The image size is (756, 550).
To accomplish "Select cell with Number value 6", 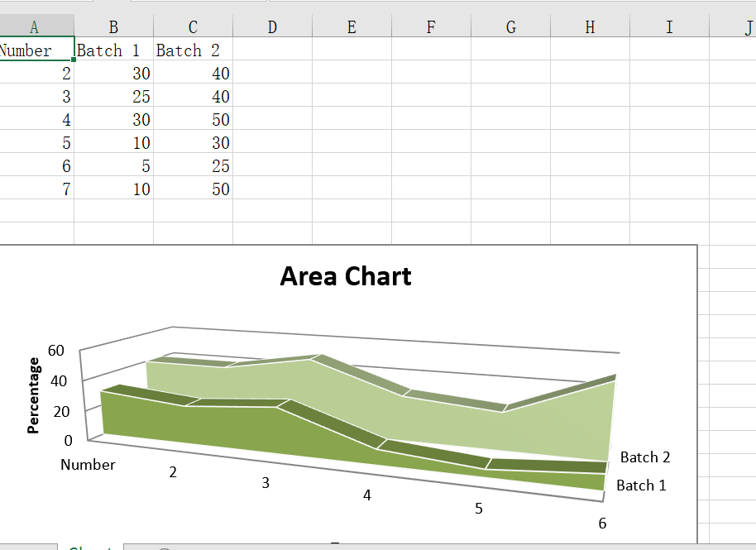I will [x=36, y=165].
